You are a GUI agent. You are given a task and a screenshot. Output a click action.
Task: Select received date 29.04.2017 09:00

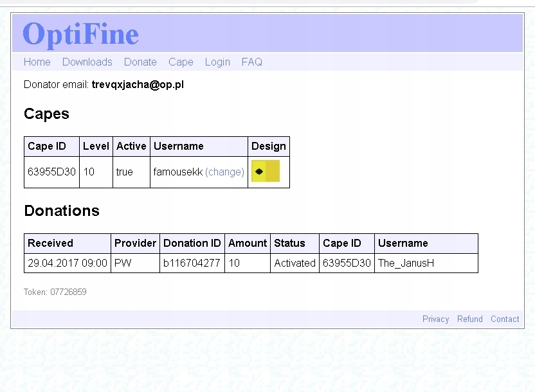[68, 263]
